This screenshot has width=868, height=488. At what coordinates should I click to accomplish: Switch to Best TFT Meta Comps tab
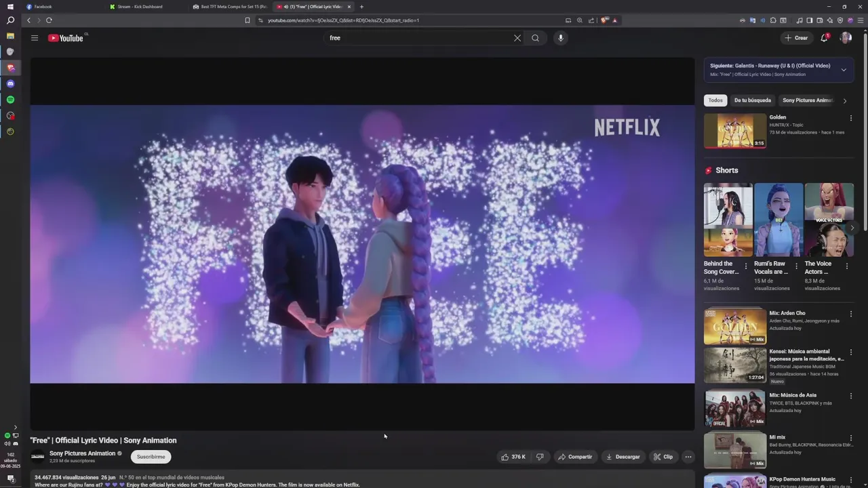tap(229, 7)
